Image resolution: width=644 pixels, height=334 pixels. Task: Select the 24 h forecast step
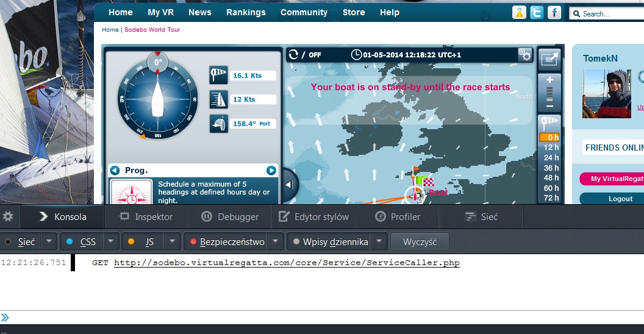click(551, 158)
